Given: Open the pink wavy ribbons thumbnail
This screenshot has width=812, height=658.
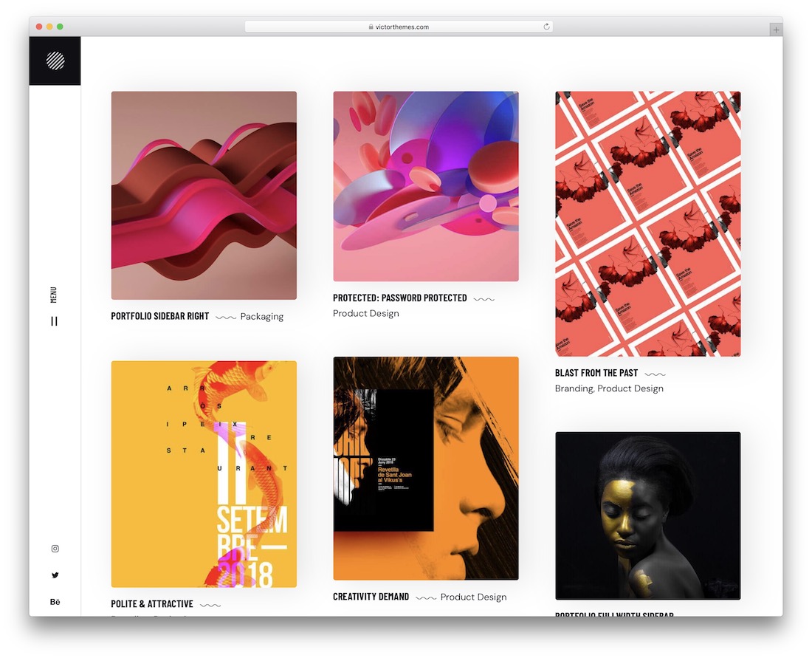Looking at the screenshot, I should coord(204,195).
